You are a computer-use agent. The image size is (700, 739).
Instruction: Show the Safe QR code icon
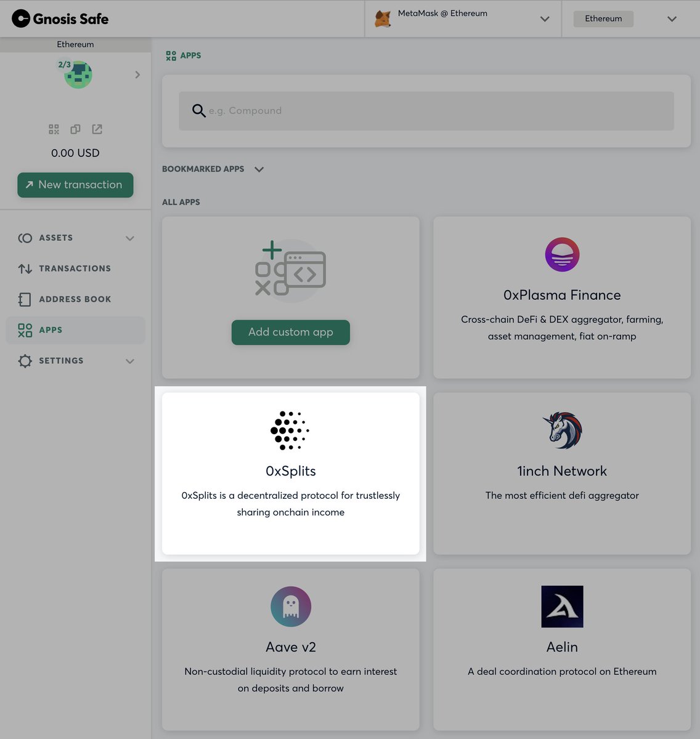pyautogui.click(x=54, y=129)
